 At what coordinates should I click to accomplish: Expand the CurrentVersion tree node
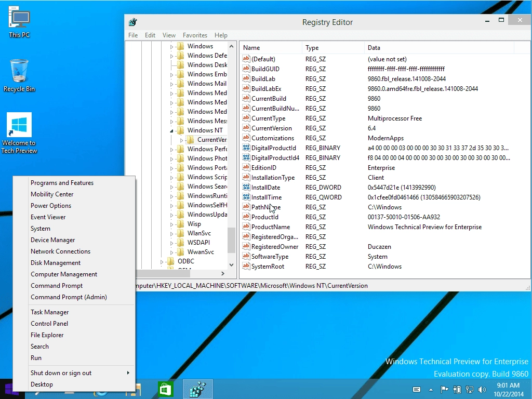point(181,140)
